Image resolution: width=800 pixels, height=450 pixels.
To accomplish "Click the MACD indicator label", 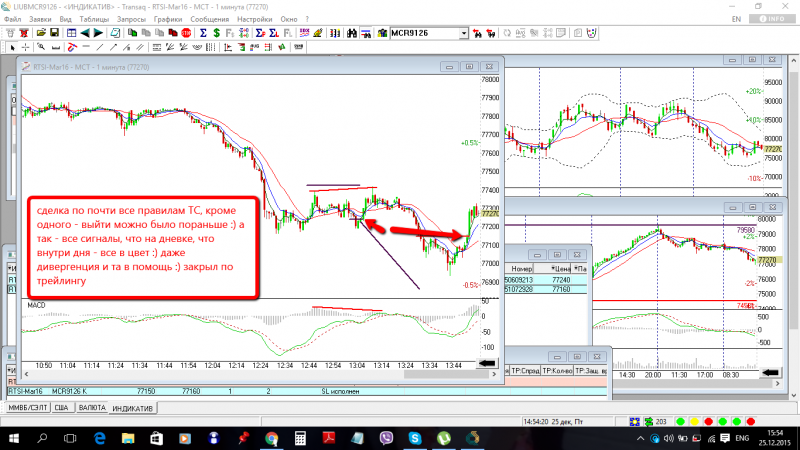I will [x=36, y=305].
